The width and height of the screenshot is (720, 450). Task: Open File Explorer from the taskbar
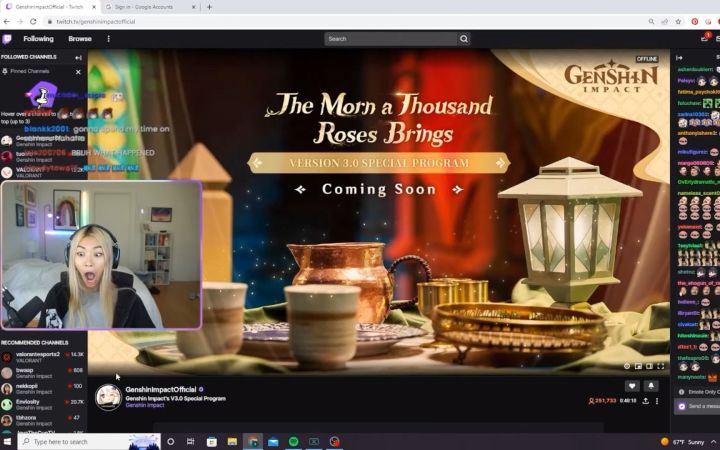point(232,442)
